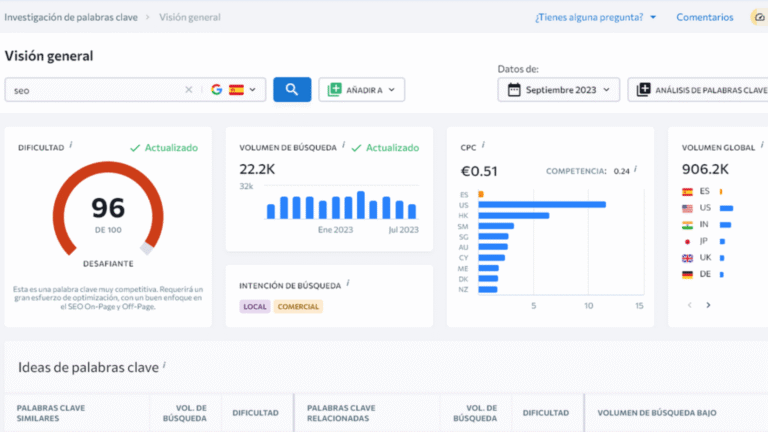
Task: Click the Germany flag in Volumen Global list
Action: click(x=688, y=275)
